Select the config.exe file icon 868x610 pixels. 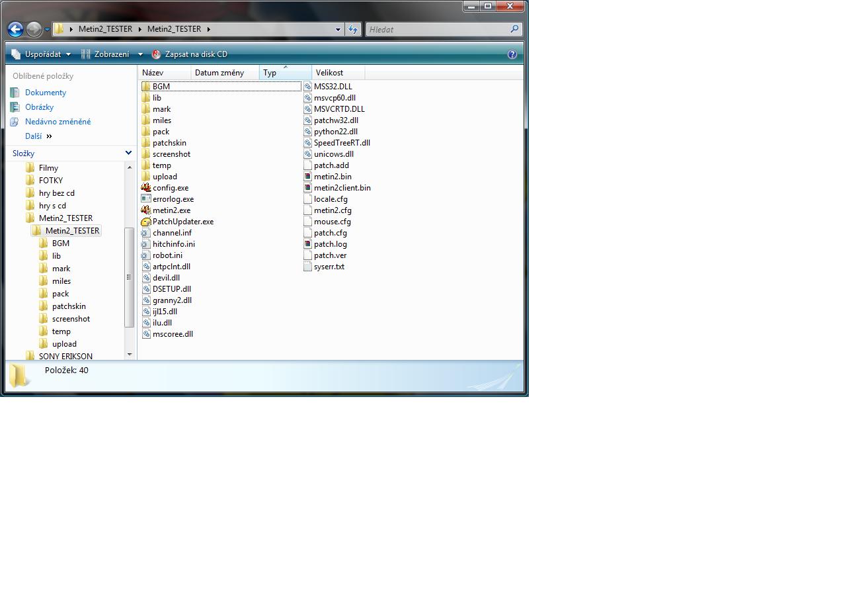point(146,188)
